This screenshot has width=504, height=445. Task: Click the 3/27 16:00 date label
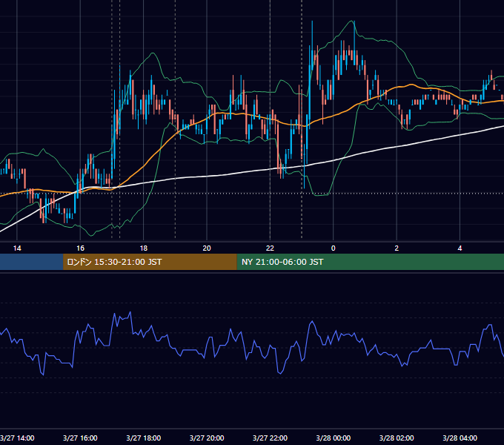pyautogui.click(x=80, y=438)
